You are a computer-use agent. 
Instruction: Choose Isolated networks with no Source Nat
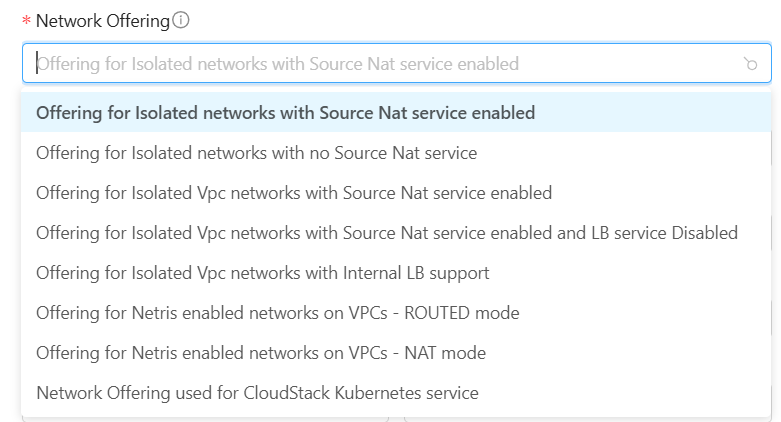click(x=256, y=153)
